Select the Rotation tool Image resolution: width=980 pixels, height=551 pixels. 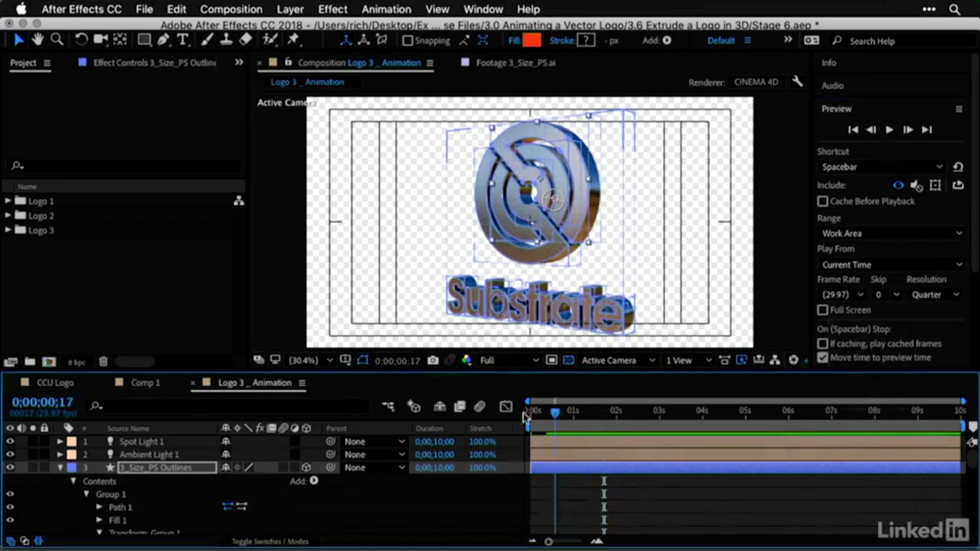click(x=81, y=39)
